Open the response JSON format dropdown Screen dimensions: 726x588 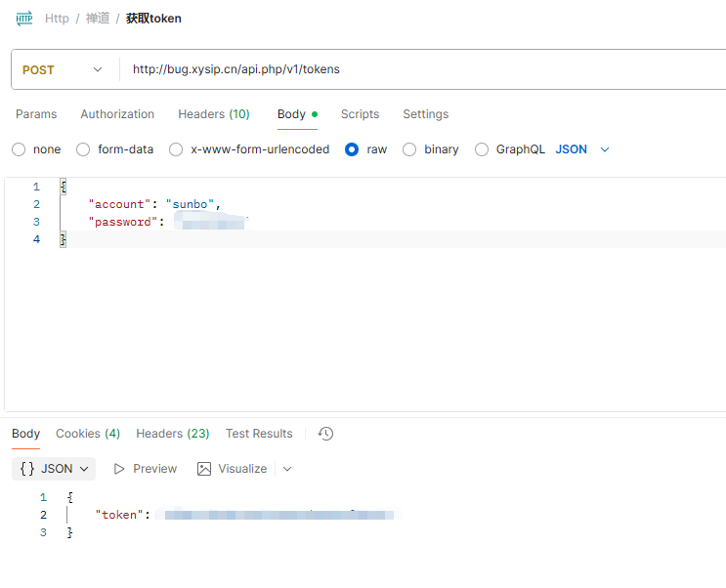pos(55,469)
